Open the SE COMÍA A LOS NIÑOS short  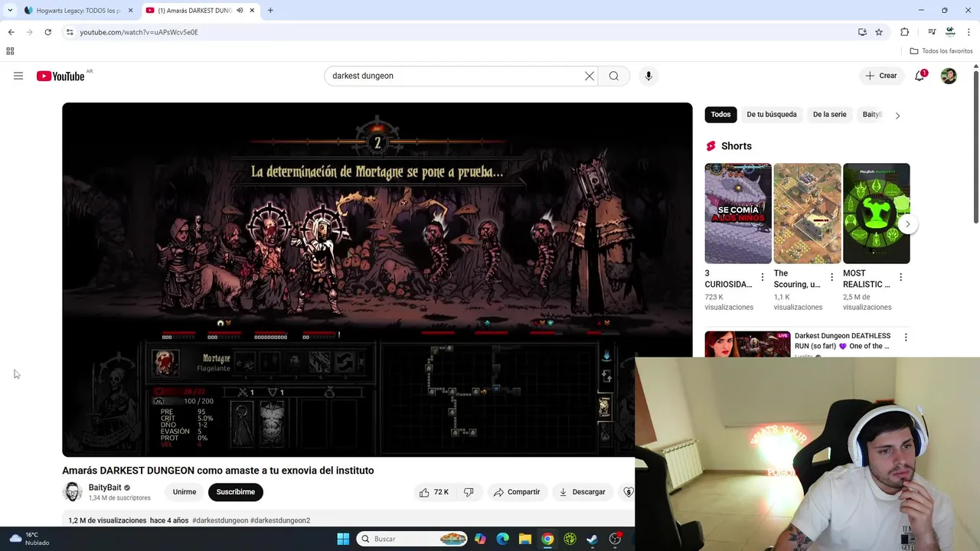click(x=738, y=214)
